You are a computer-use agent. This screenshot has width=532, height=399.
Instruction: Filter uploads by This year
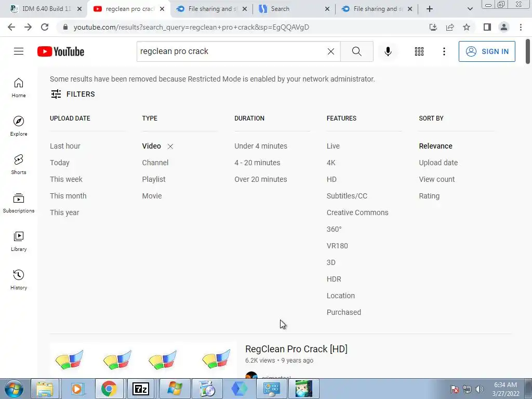[64, 212]
